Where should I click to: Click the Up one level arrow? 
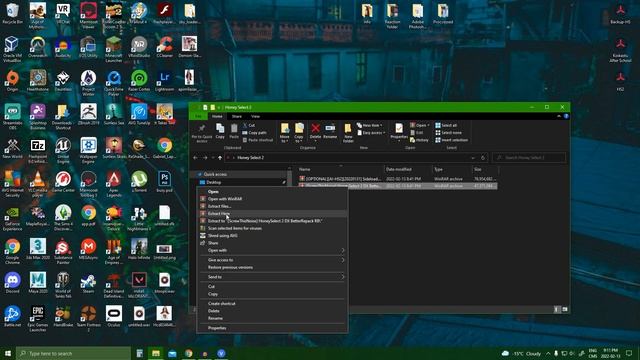click(220, 158)
